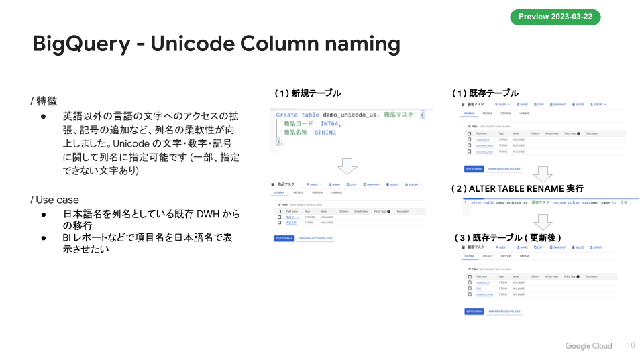Open Schema tab in the 商品マスタ panel
Viewport: 644px width, 362px height.
click(279, 192)
